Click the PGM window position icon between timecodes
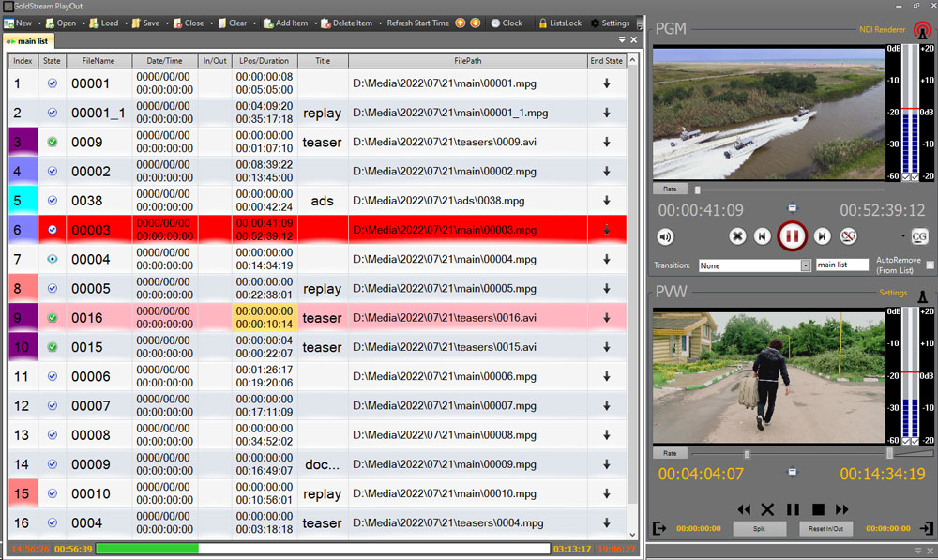The width and height of the screenshot is (938, 560). (x=792, y=208)
